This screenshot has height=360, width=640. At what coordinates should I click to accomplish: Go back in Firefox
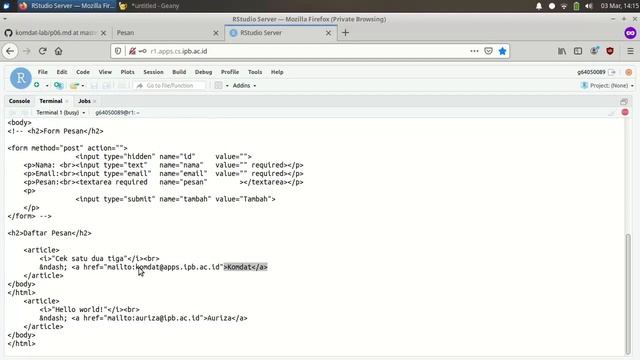pyautogui.click(x=10, y=51)
